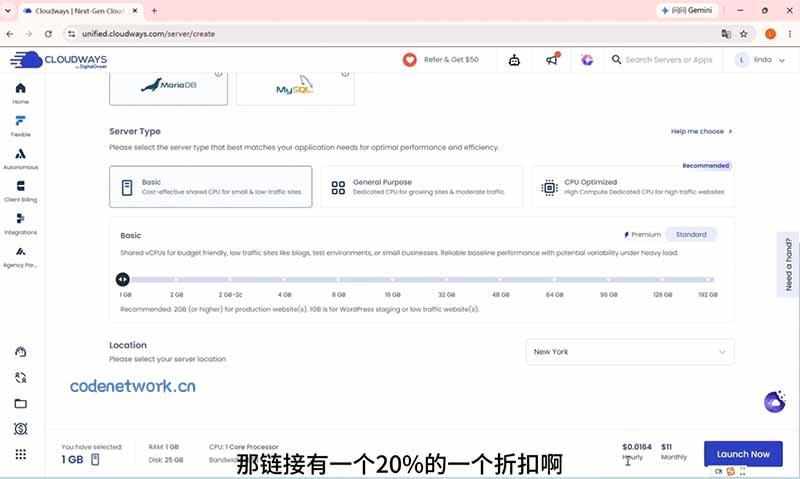Open the apps grid icon in the sidebar
The width and height of the screenshot is (800, 479).
20,454
